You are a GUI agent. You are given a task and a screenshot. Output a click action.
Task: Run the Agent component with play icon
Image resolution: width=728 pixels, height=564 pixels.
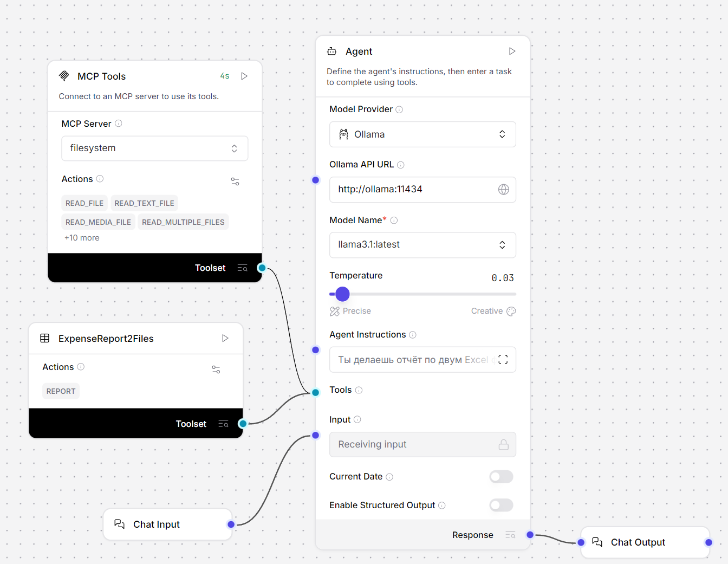(x=512, y=51)
